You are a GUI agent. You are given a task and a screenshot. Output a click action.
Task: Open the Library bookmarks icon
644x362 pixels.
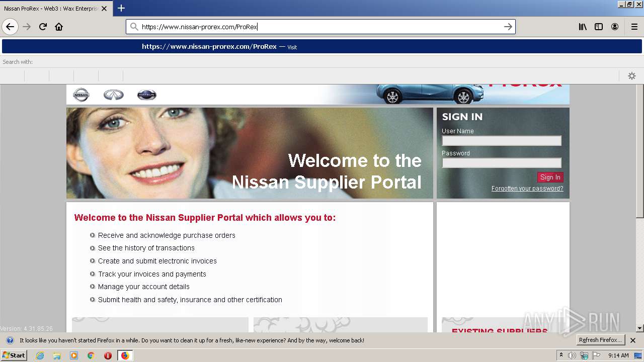(583, 27)
